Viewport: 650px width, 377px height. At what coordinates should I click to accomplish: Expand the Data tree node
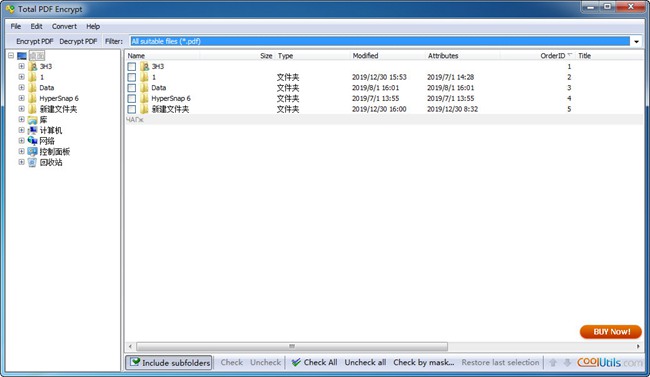22,88
